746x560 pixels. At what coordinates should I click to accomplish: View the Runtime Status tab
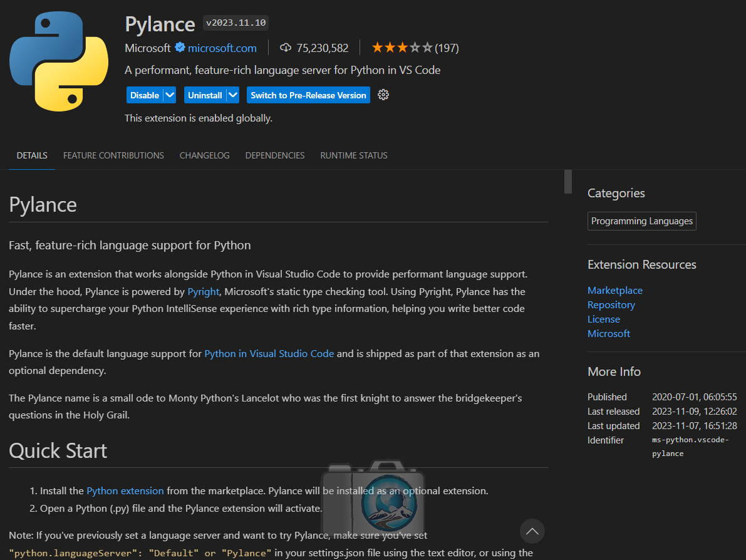coord(354,155)
